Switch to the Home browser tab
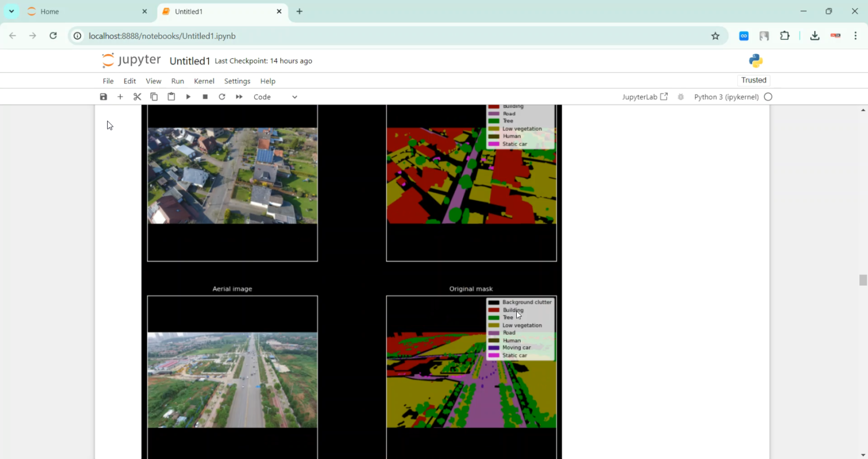Screen dimensions: 868x459 pyautogui.click(x=58, y=12)
